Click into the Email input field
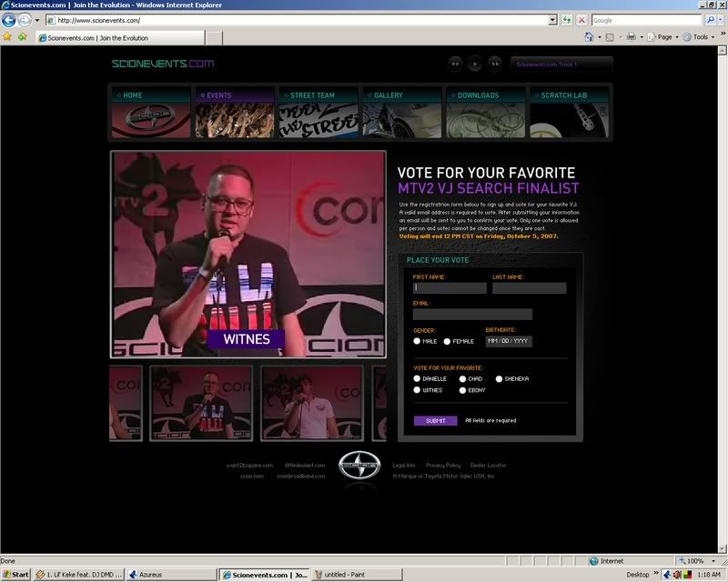728x582 pixels. click(472, 315)
